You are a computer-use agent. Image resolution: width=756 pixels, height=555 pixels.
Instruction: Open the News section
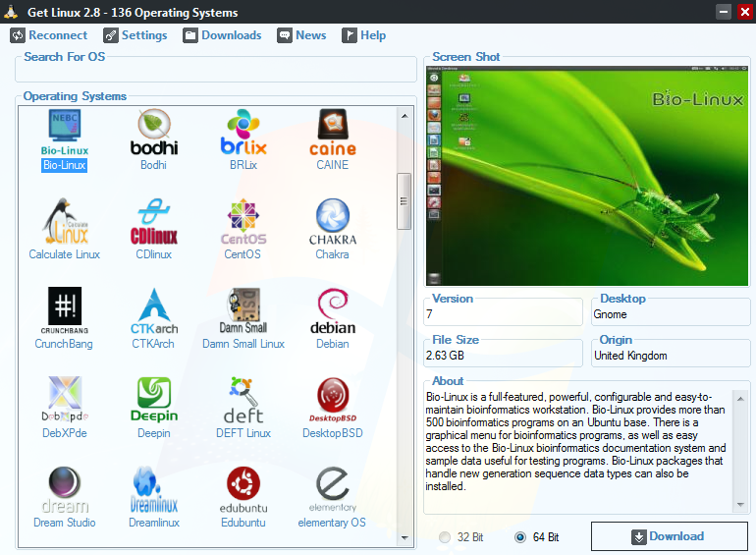[301, 35]
